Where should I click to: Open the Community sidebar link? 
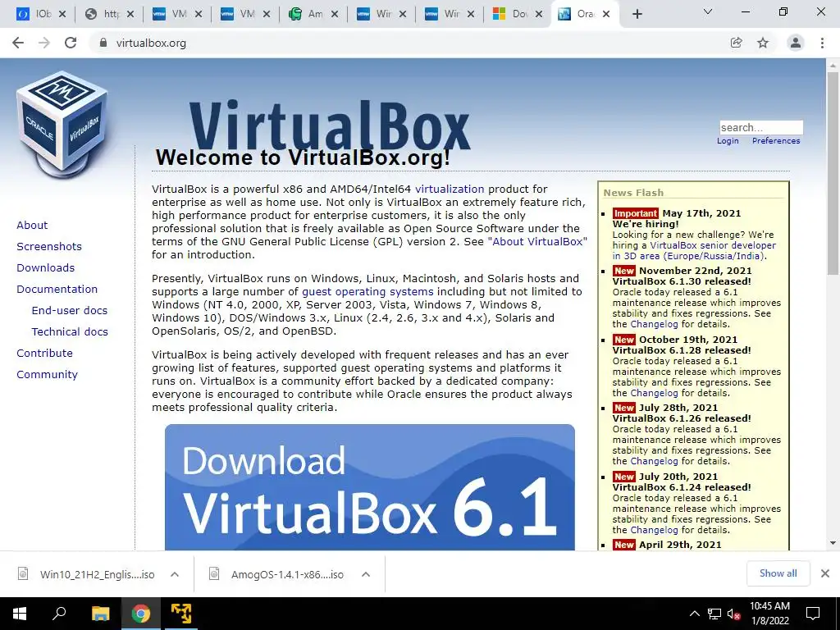click(47, 374)
